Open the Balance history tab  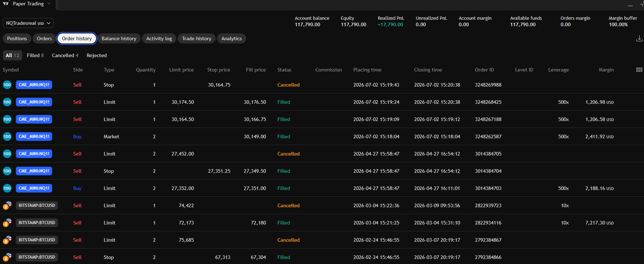[119, 38]
